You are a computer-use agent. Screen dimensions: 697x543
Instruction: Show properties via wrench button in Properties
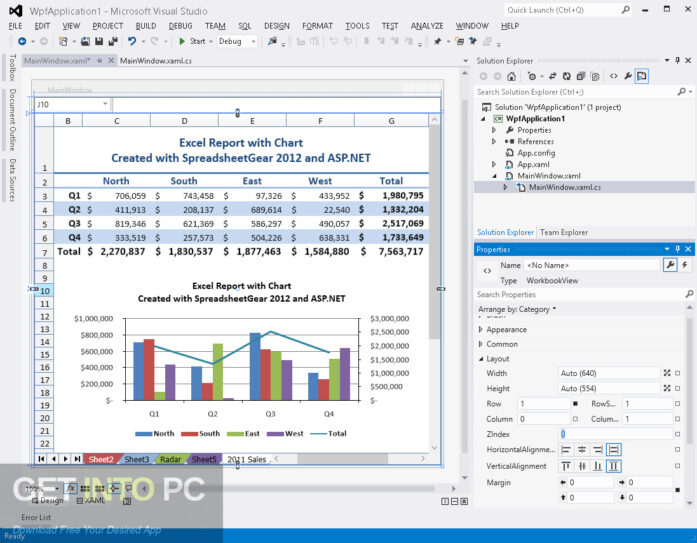(x=670, y=265)
